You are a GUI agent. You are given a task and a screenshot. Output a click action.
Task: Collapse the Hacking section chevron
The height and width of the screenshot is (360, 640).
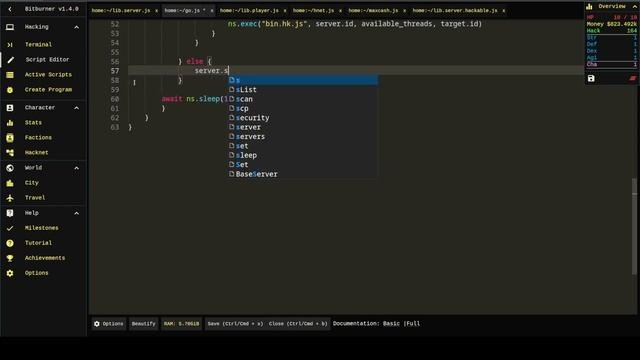coord(76,27)
